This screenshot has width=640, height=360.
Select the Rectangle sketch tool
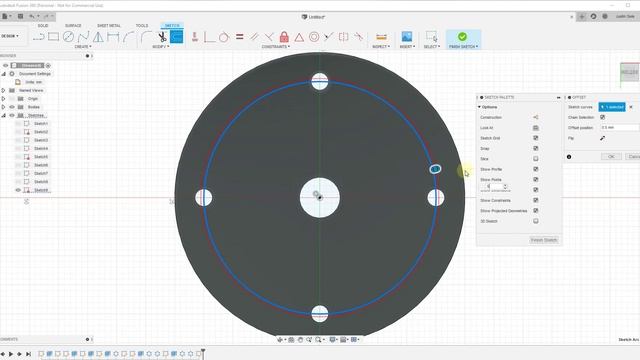(x=53, y=37)
